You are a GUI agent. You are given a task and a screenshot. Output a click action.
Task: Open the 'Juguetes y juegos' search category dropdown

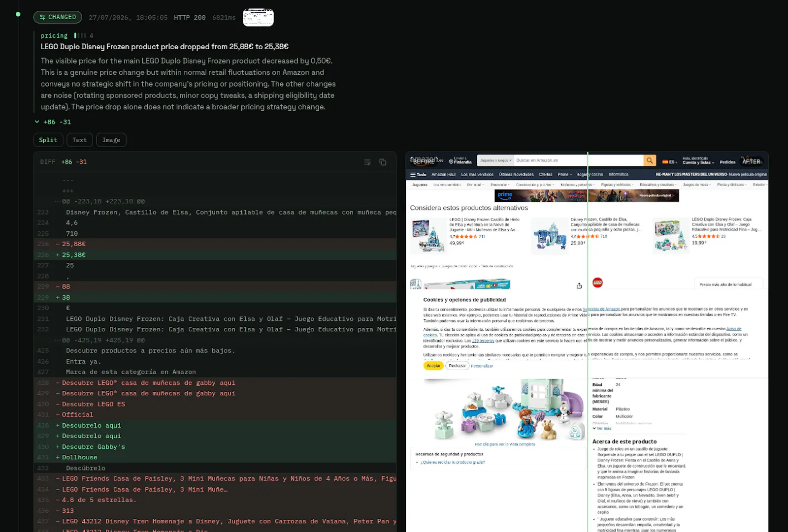(x=496, y=160)
